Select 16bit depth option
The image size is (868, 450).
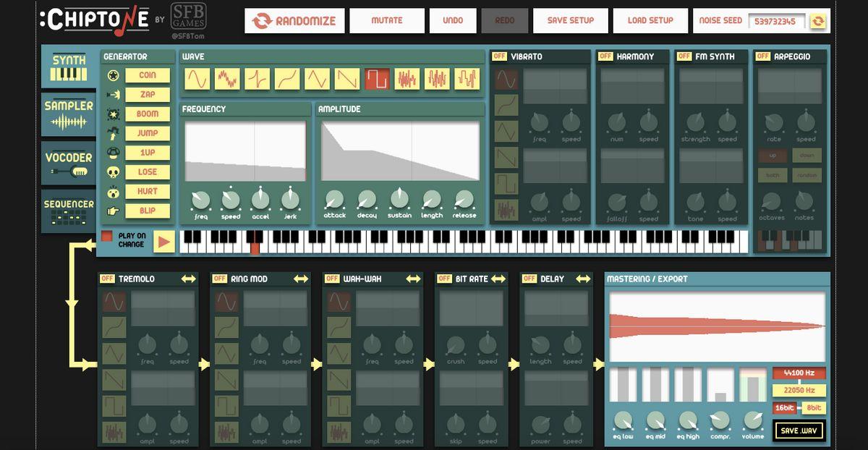[786, 408]
